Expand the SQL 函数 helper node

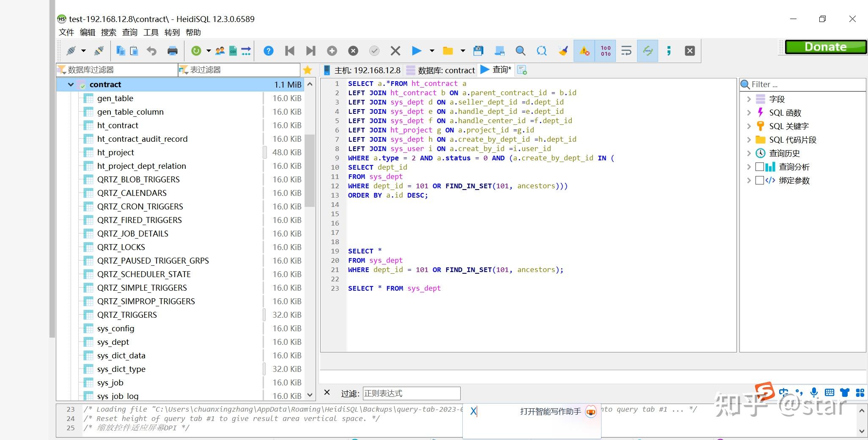click(x=749, y=113)
